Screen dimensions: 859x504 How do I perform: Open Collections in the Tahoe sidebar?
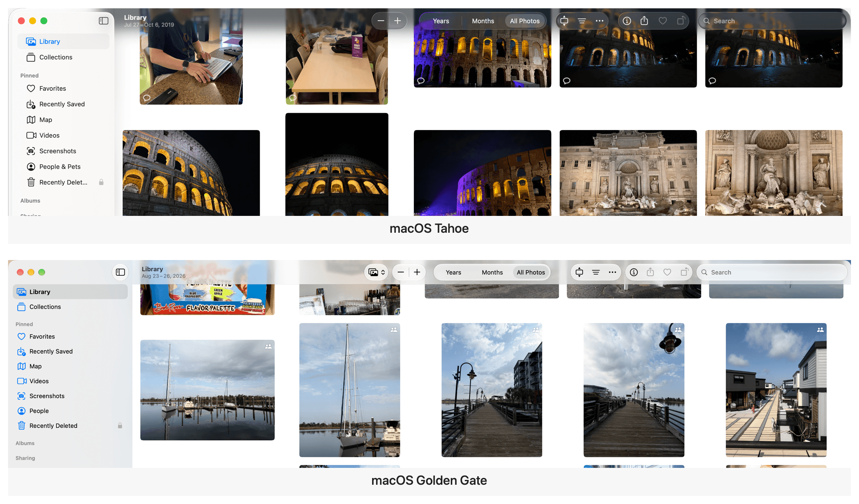(63, 57)
